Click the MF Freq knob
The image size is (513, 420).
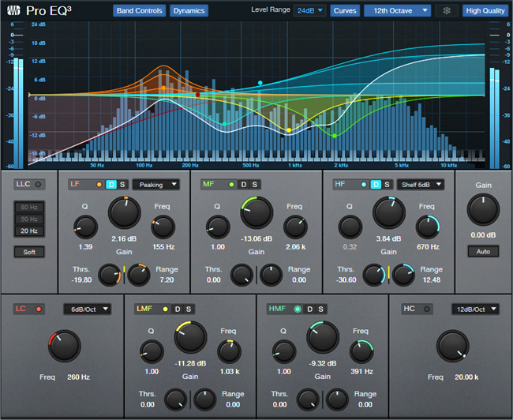(x=295, y=227)
